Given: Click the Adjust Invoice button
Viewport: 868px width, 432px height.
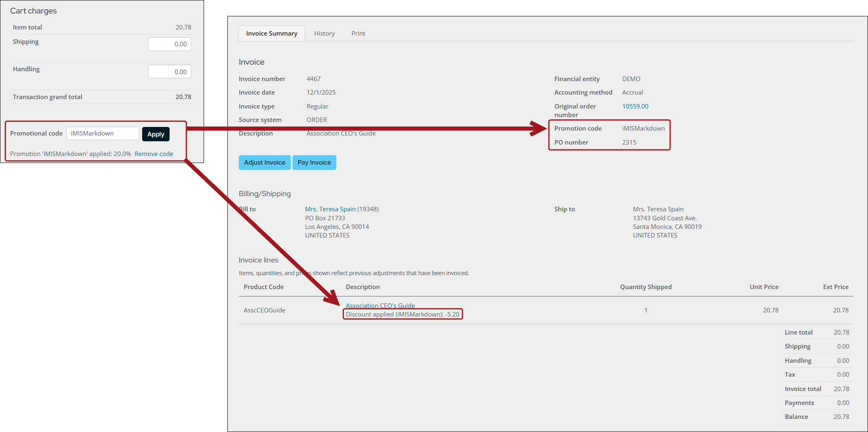Looking at the screenshot, I should [x=264, y=163].
